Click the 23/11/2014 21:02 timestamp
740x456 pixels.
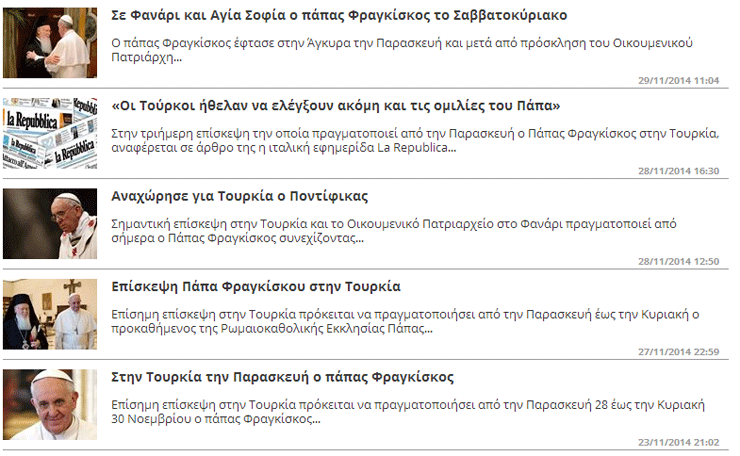coord(678,442)
